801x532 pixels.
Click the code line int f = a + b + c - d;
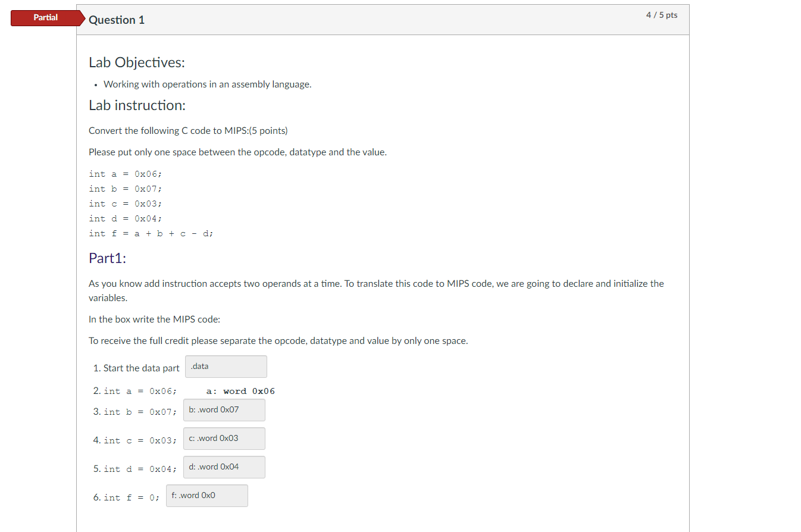(151, 233)
